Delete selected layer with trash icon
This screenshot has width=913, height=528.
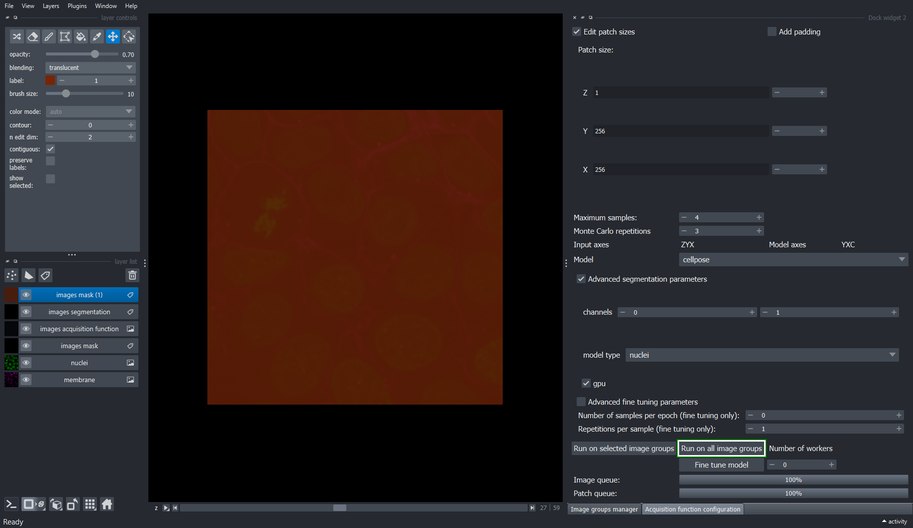132,275
